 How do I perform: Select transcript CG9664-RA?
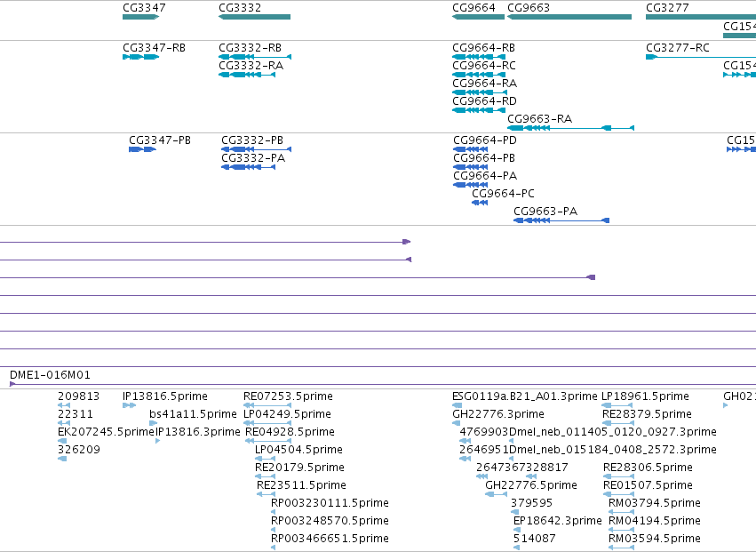click(480, 92)
